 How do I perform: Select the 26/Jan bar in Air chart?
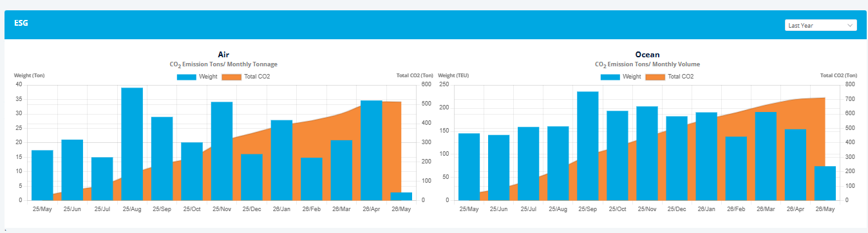281,160
